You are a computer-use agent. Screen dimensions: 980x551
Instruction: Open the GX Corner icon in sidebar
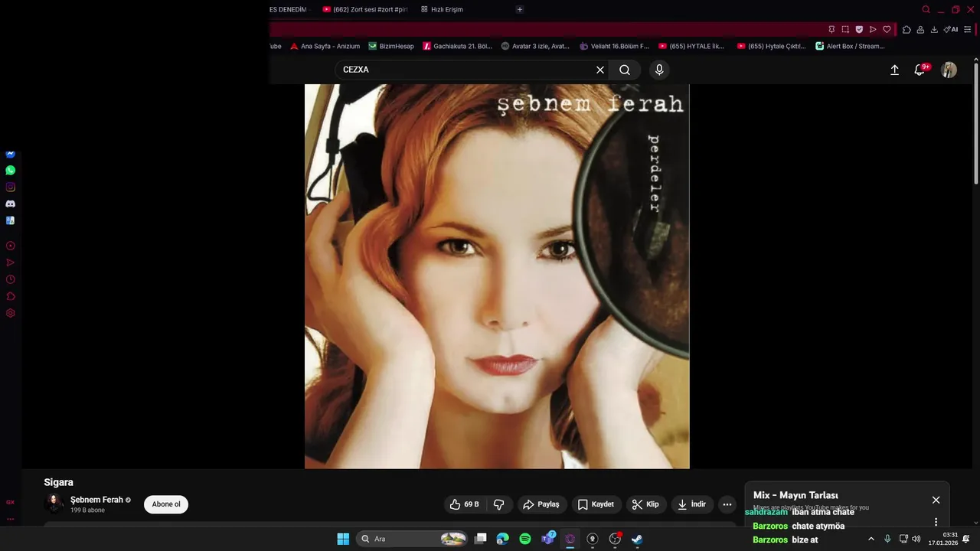coord(10,502)
